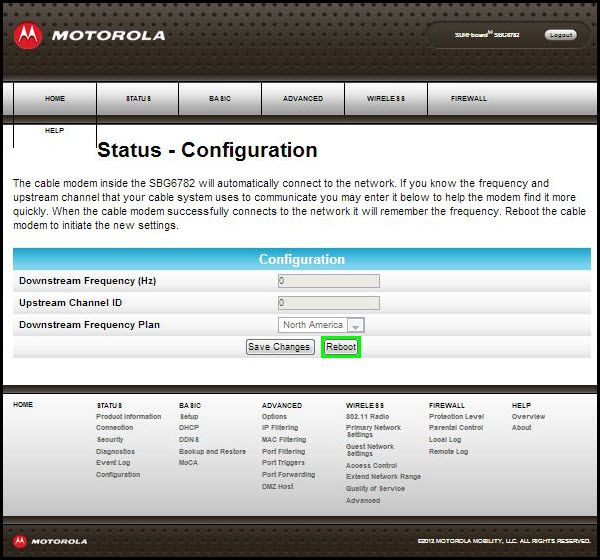Switch to the Basic tab in top navigation
Viewport: 600px width, 560px height.
pyautogui.click(x=220, y=99)
